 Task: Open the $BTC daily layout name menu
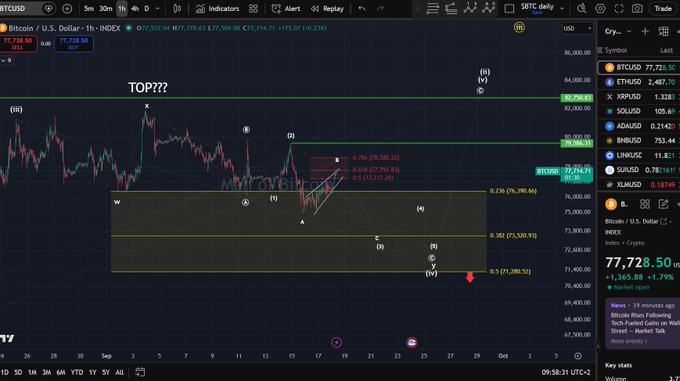point(543,8)
